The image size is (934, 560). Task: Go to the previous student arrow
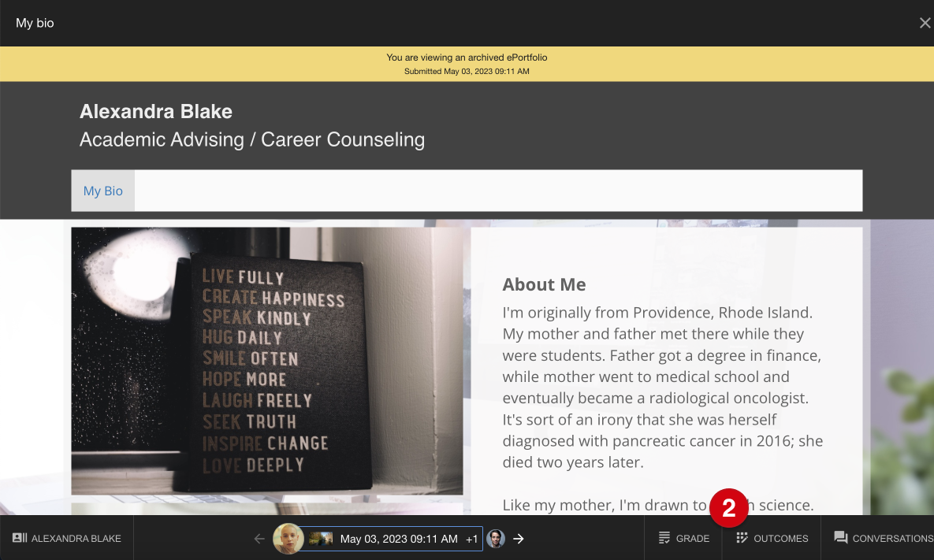(259, 539)
